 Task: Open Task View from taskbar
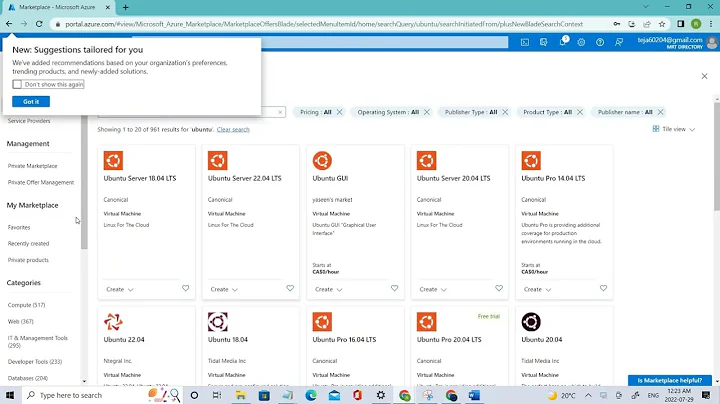(x=217, y=395)
